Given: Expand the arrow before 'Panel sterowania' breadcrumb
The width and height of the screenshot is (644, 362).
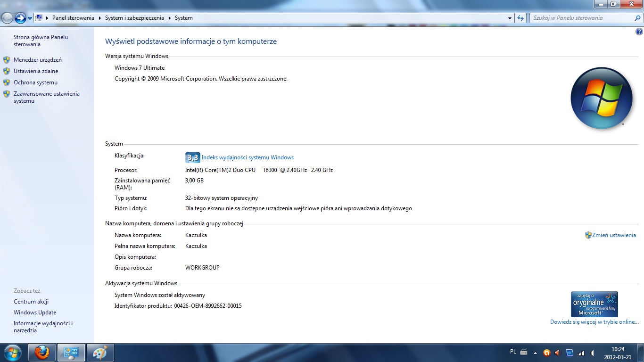Looking at the screenshot, I should 47,18.
